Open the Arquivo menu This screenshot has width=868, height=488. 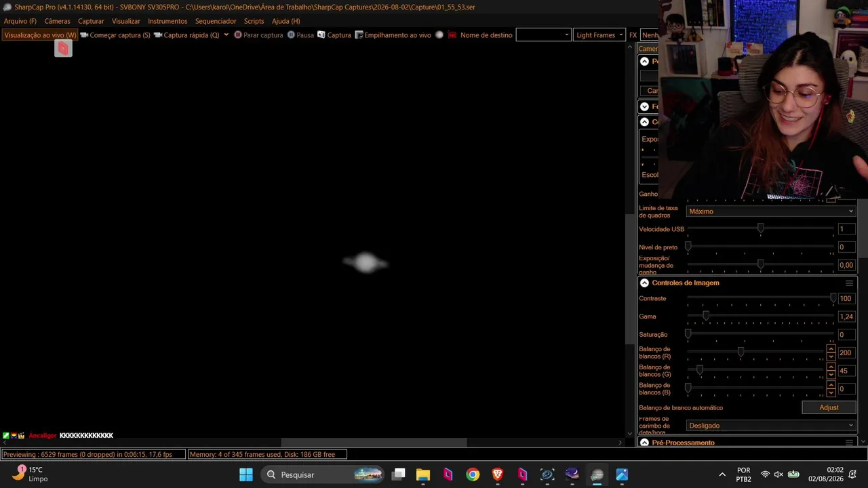(x=20, y=21)
